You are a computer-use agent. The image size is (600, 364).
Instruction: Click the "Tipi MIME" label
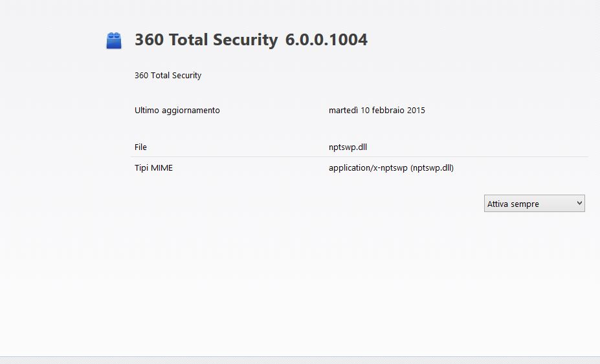coord(153,168)
